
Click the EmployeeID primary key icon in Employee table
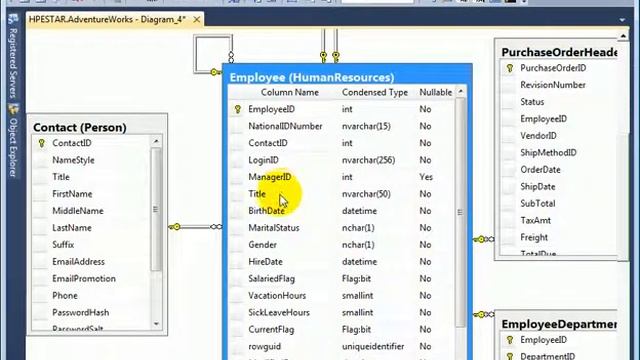tap(238, 109)
